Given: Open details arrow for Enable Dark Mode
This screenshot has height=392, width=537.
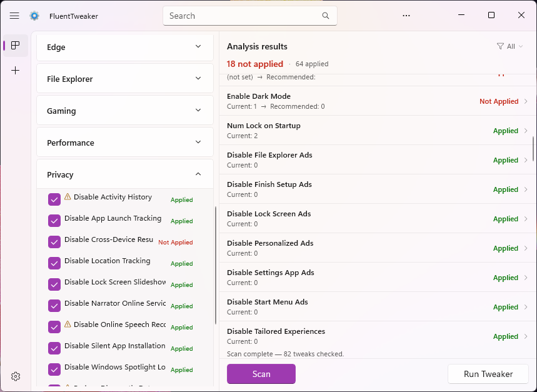Looking at the screenshot, I should point(526,101).
